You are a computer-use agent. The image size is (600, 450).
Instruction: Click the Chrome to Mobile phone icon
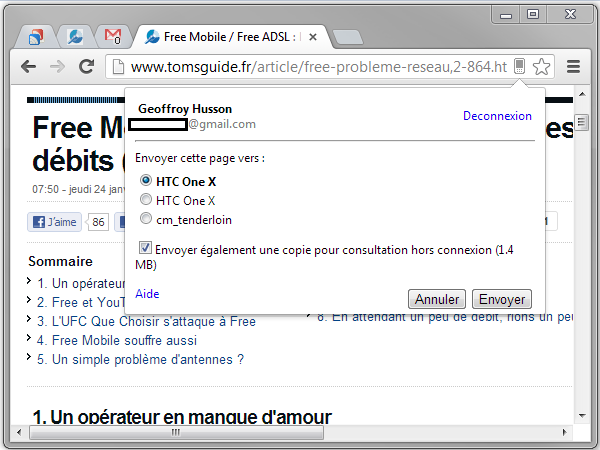pyautogui.click(x=519, y=66)
